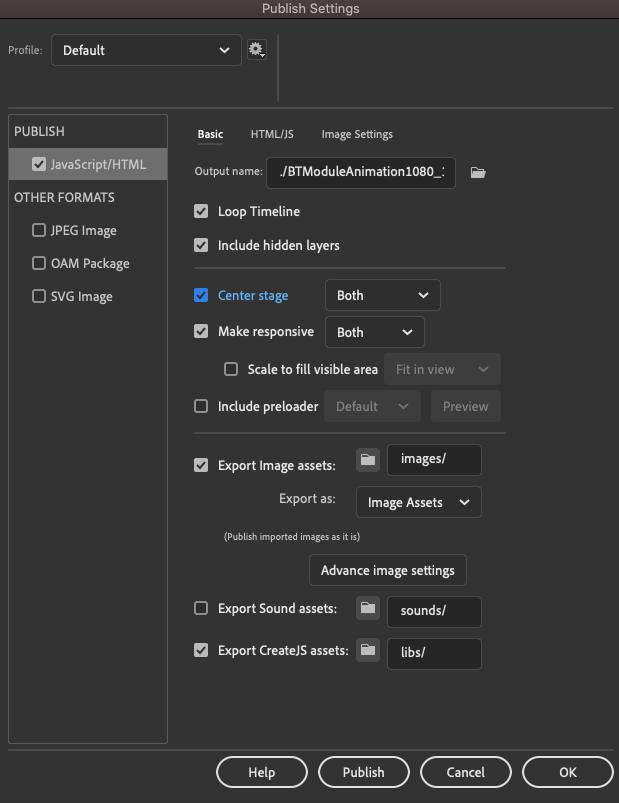The image size is (619, 803).
Task: Disable the Loop Timeline option
Action: [x=201, y=211]
